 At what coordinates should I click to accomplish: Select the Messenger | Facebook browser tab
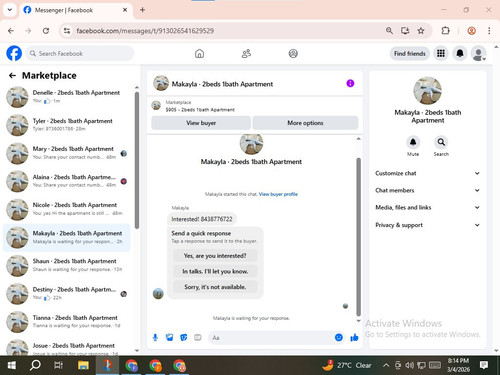click(x=76, y=10)
